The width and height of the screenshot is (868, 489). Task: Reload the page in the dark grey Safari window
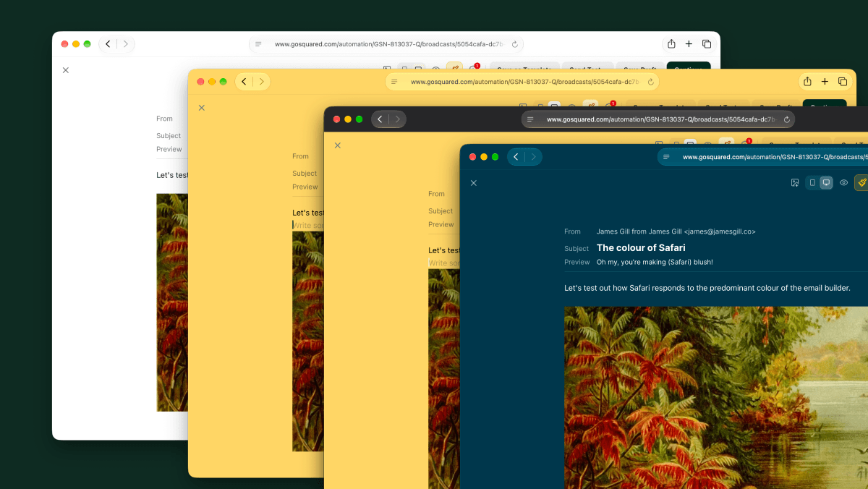point(786,119)
